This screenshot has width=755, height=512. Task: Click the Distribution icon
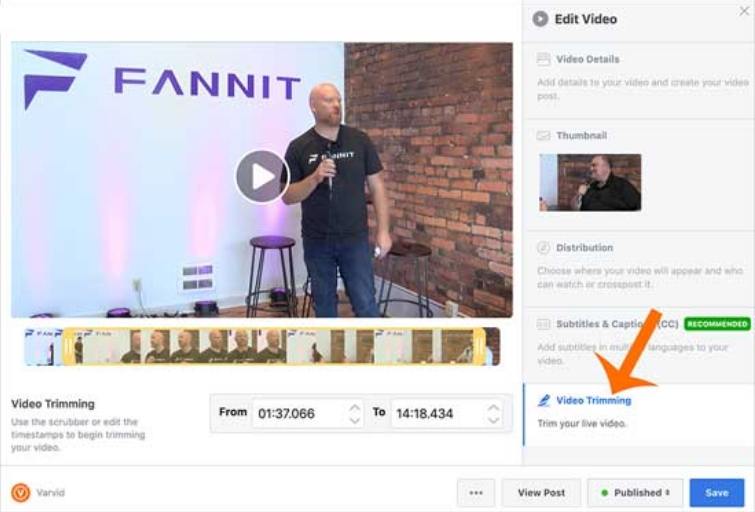(x=543, y=248)
